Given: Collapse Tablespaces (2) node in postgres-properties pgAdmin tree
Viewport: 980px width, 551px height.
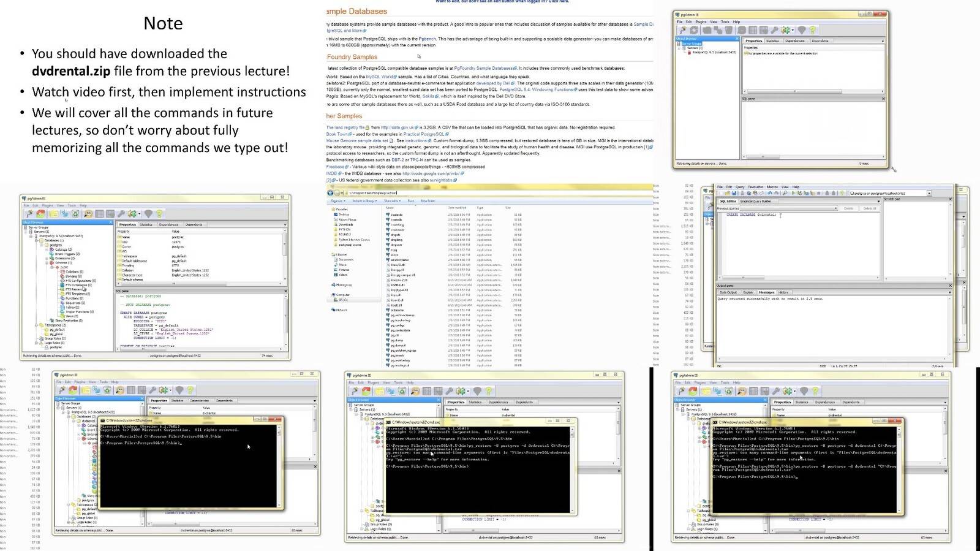Looking at the screenshot, I should (36, 325).
